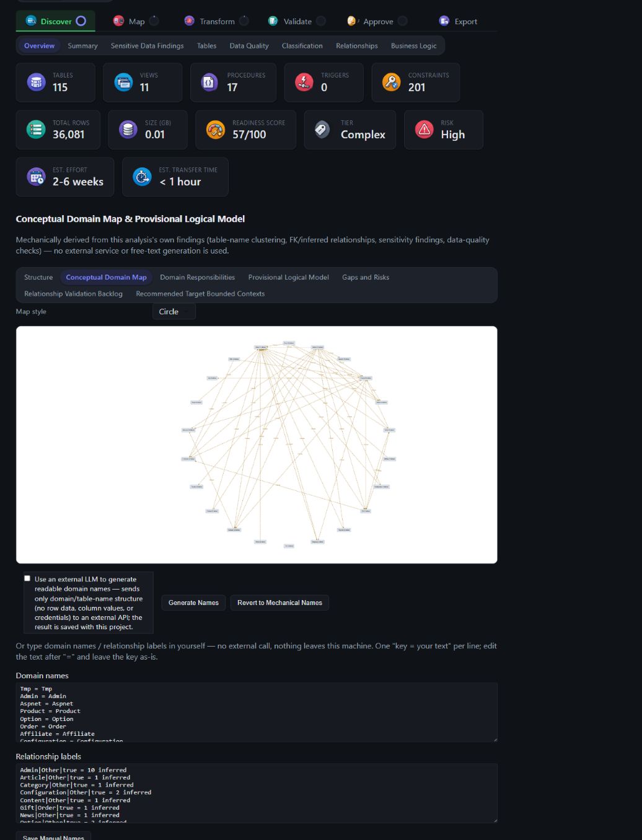The image size is (642, 840).
Task: Click the Generate Names button
Action: click(x=193, y=603)
